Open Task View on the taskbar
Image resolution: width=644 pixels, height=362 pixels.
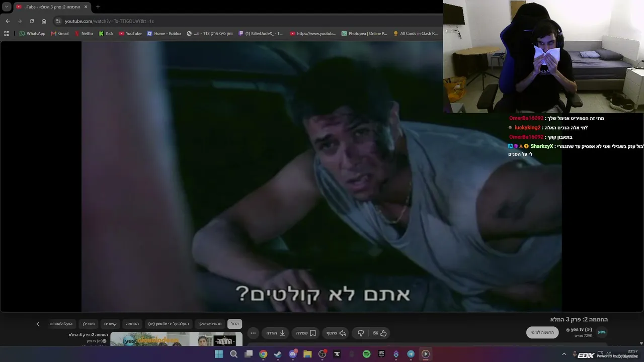(249, 354)
